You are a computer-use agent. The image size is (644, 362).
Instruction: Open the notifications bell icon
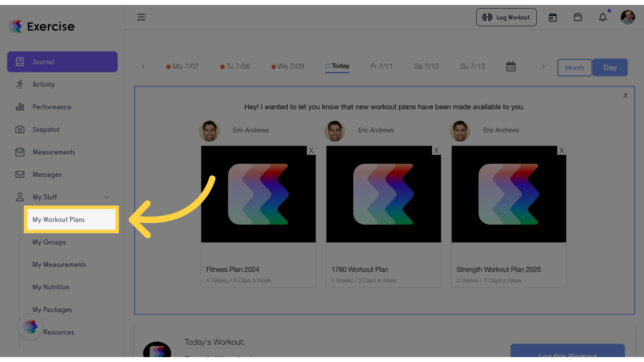click(603, 17)
